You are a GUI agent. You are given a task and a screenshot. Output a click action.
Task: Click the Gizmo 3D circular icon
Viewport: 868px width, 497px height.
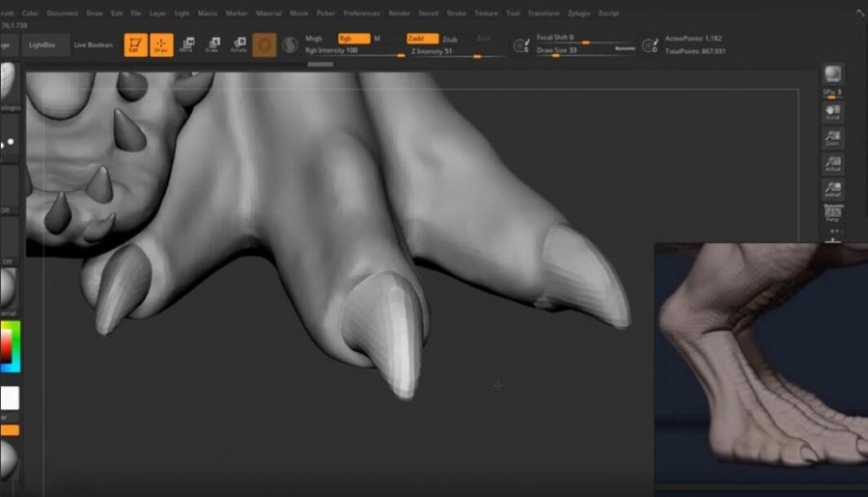click(x=265, y=44)
